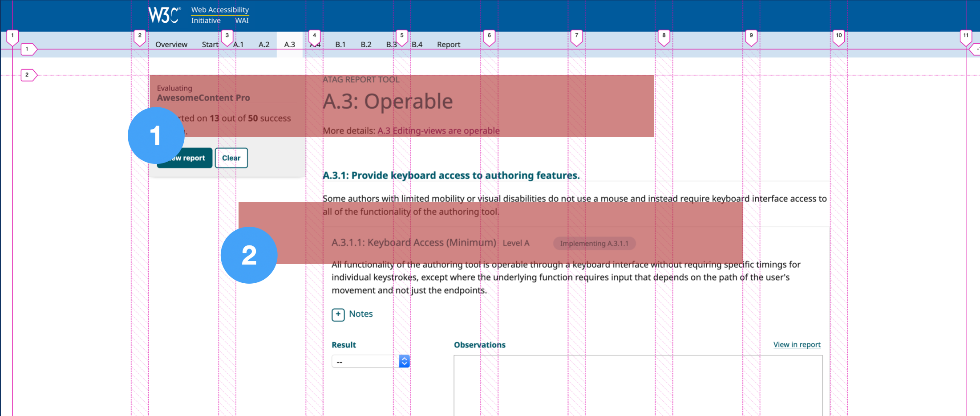Open the Result dropdown arrow control
This screenshot has width=980, height=416.
(404, 361)
